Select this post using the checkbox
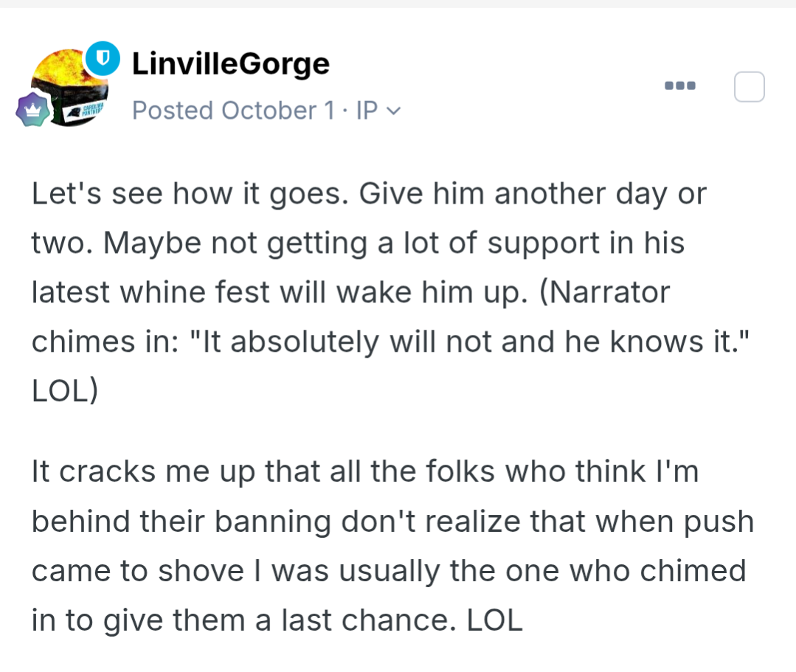The width and height of the screenshot is (796, 672). [750, 87]
